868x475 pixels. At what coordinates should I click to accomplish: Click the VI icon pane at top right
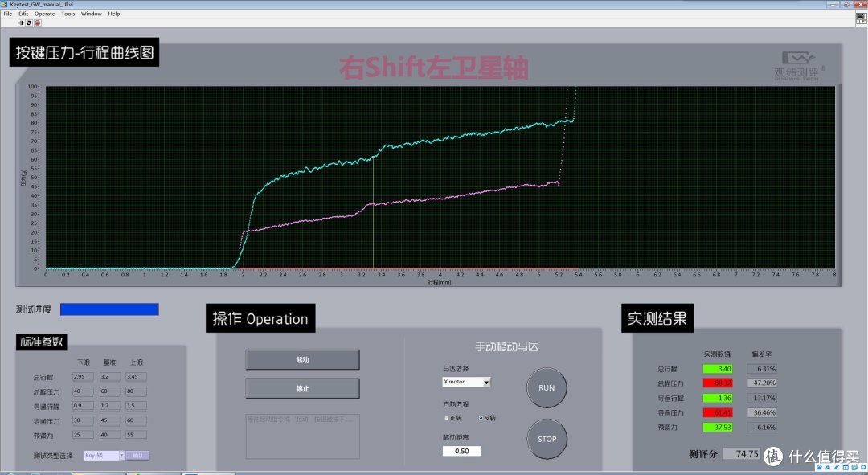[861, 18]
